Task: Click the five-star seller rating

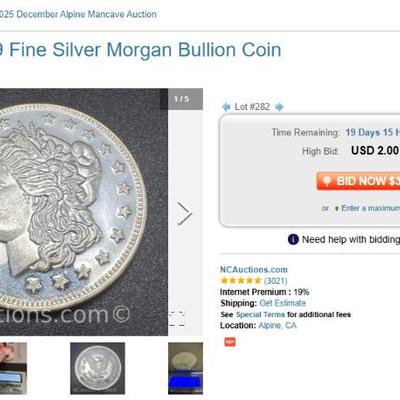Action: [x=241, y=281]
